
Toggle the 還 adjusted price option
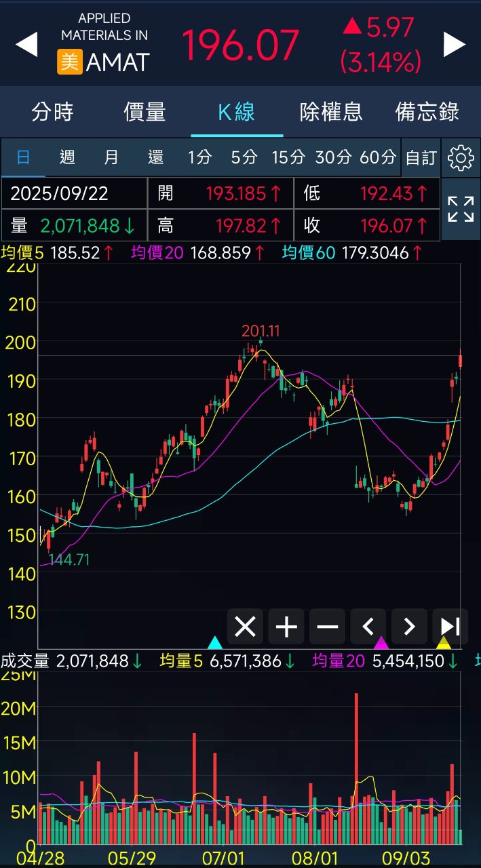(155, 158)
